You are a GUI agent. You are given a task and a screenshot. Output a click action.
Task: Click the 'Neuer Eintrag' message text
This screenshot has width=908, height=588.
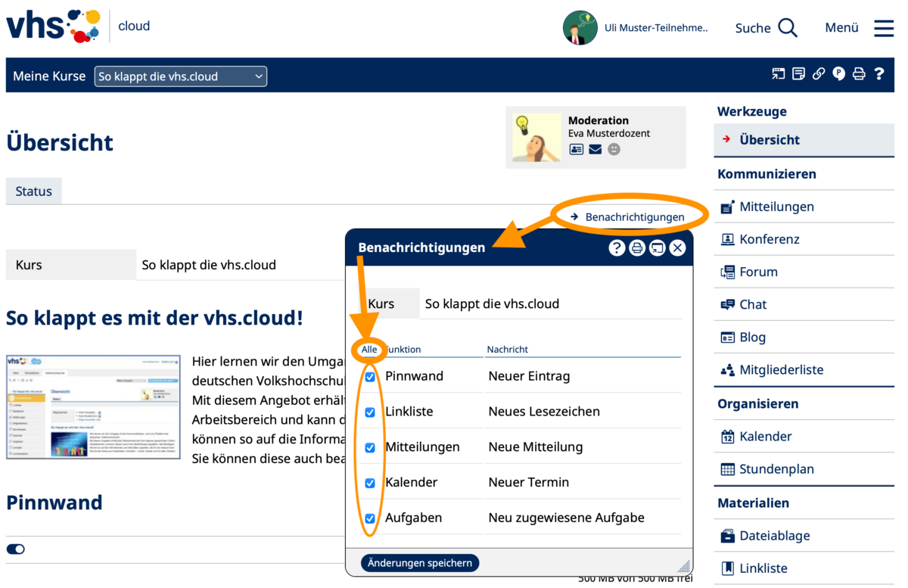(529, 376)
